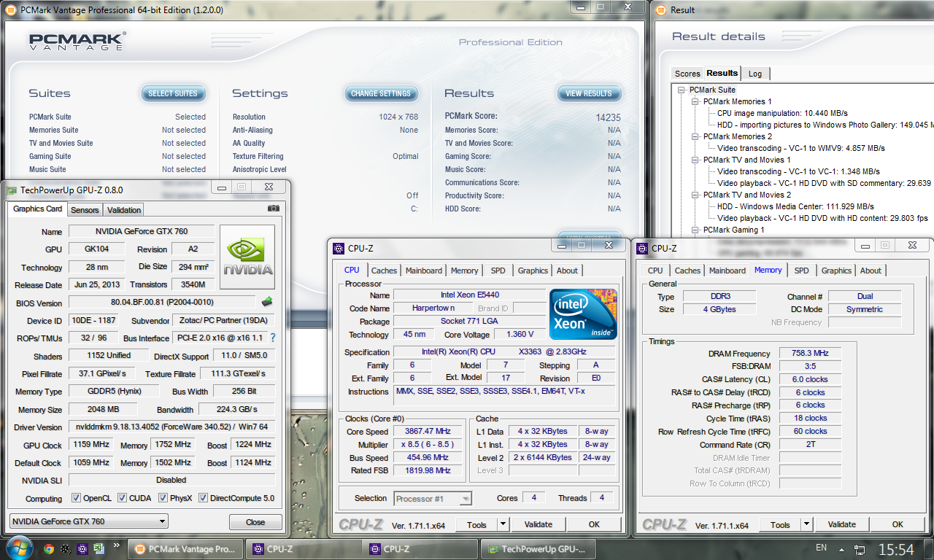
Task: Open About tab in the CPU-Z CPU window
Action: click(567, 271)
